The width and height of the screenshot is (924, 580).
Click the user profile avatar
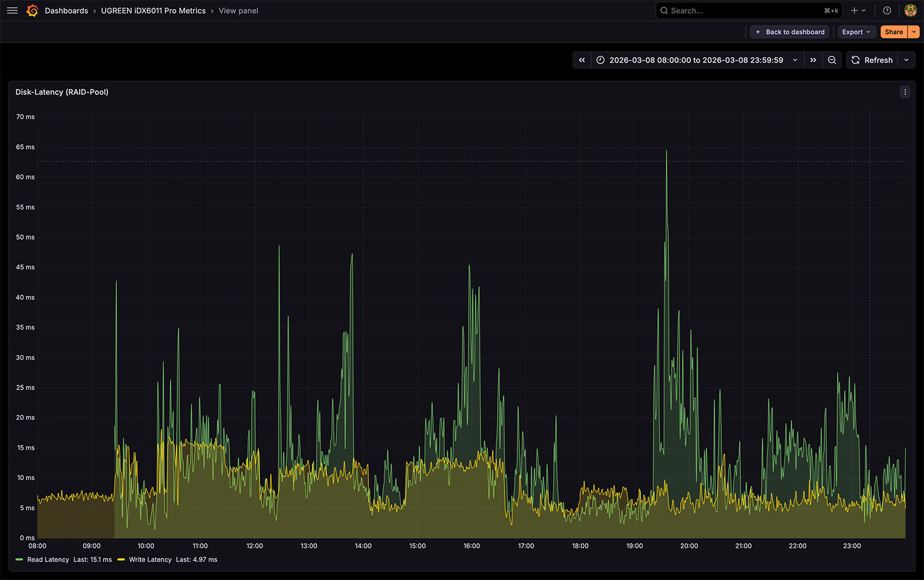[x=910, y=10]
